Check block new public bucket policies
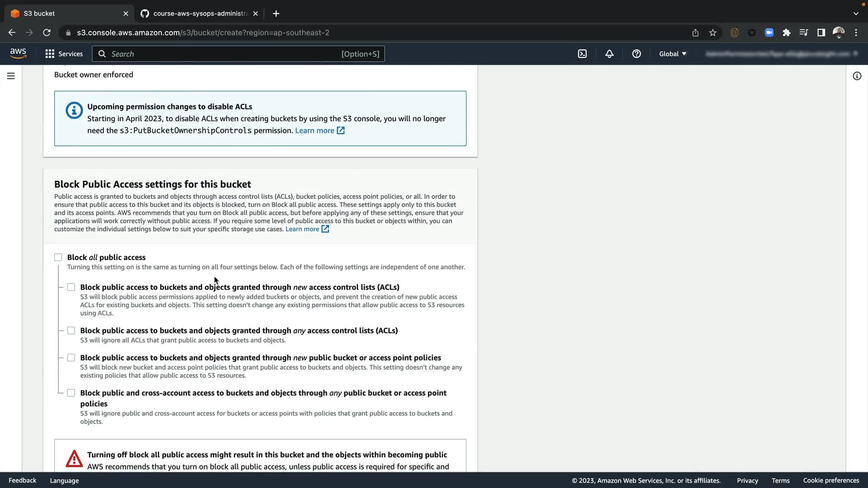 coord(71,358)
